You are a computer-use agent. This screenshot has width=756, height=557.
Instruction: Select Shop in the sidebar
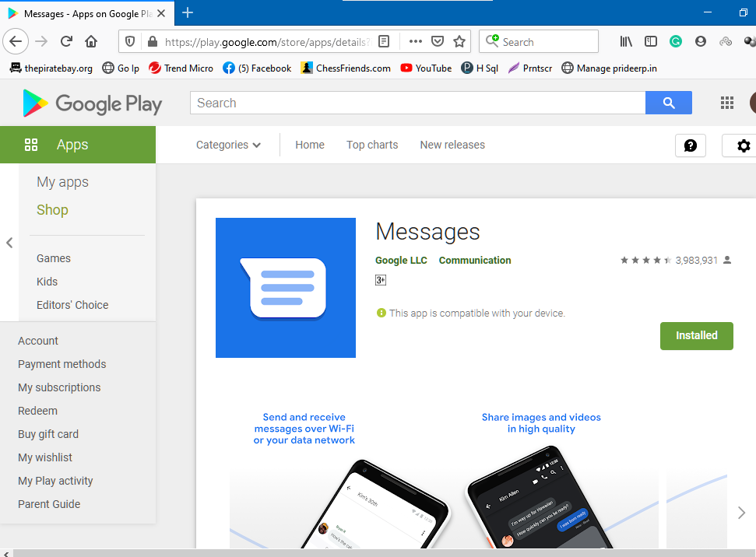52,210
